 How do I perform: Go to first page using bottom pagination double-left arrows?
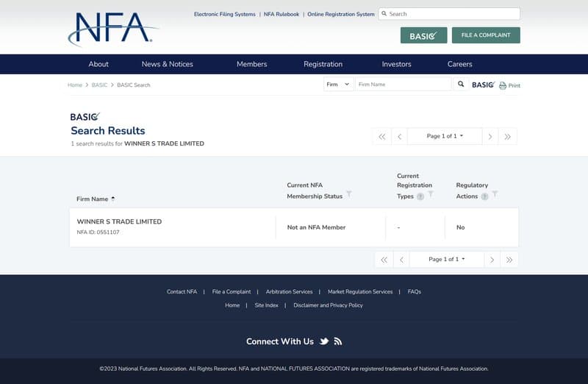384,260
